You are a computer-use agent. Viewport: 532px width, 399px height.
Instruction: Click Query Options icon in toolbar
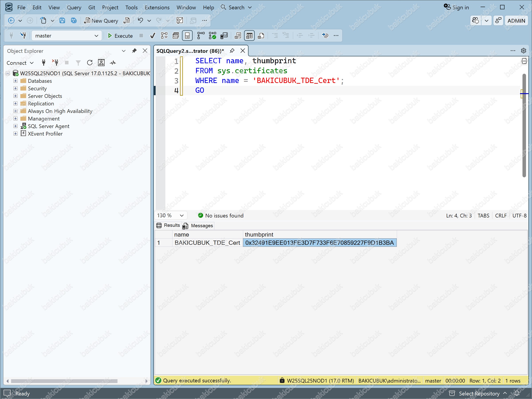pos(176,36)
